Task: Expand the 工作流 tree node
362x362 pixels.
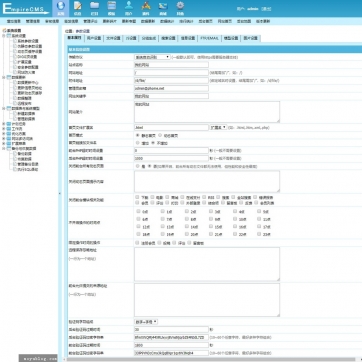Action: pyautogui.click(x=4, y=129)
